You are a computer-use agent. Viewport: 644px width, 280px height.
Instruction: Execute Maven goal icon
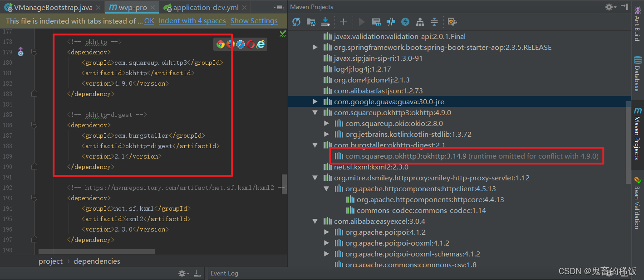[x=376, y=22]
